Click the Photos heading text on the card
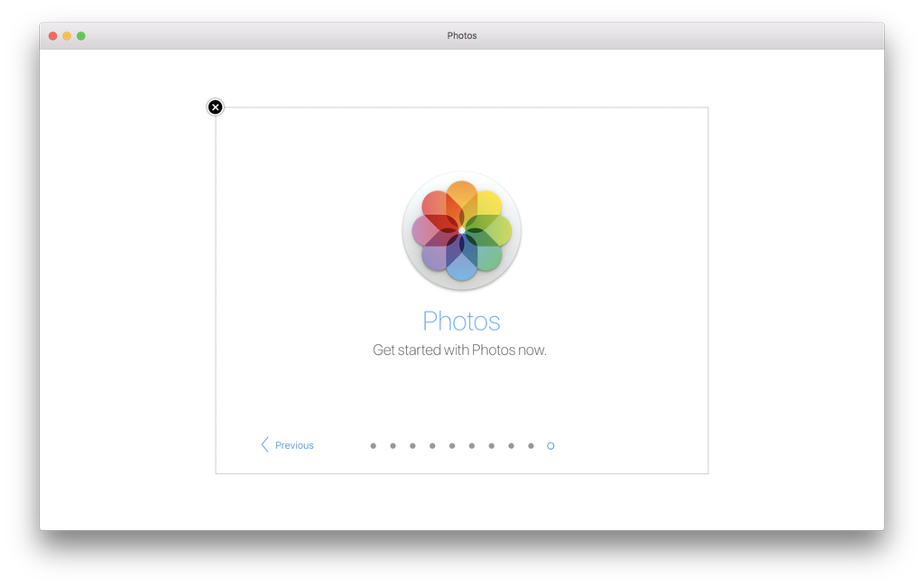 pyautogui.click(x=461, y=321)
